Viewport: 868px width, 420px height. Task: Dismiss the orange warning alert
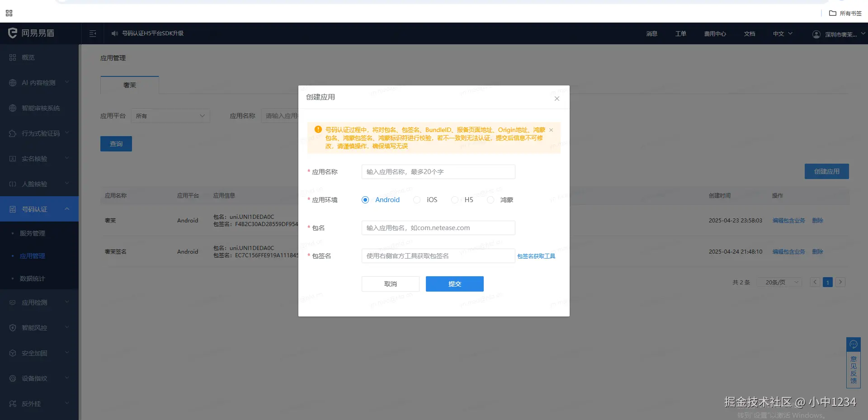pyautogui.click(x=551, y=130)
